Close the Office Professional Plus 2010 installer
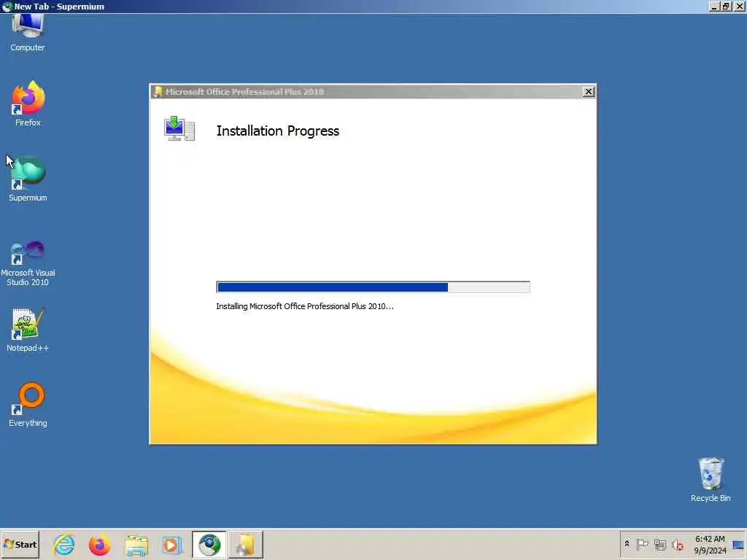 pyautogui.click(x=589, y=91)
